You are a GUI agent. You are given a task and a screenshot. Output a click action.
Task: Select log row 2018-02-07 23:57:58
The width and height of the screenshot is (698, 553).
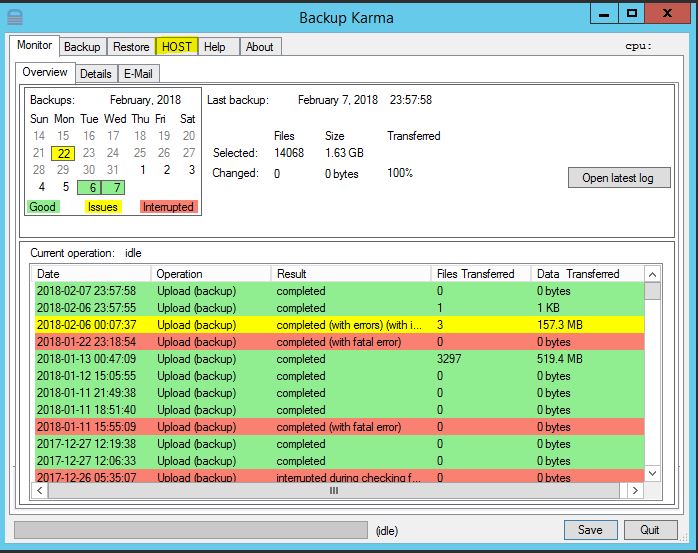coord(339,291)
